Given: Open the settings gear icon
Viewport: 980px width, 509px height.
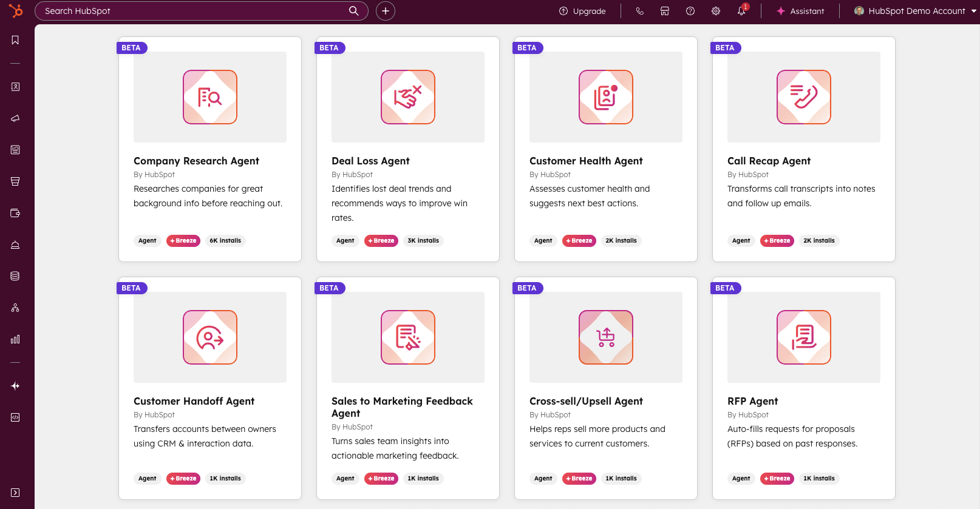Looking at the screenshot, I should pos(716,11).
